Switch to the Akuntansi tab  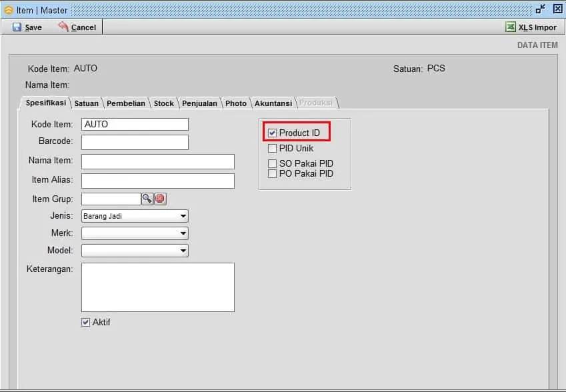coord(273,103)
